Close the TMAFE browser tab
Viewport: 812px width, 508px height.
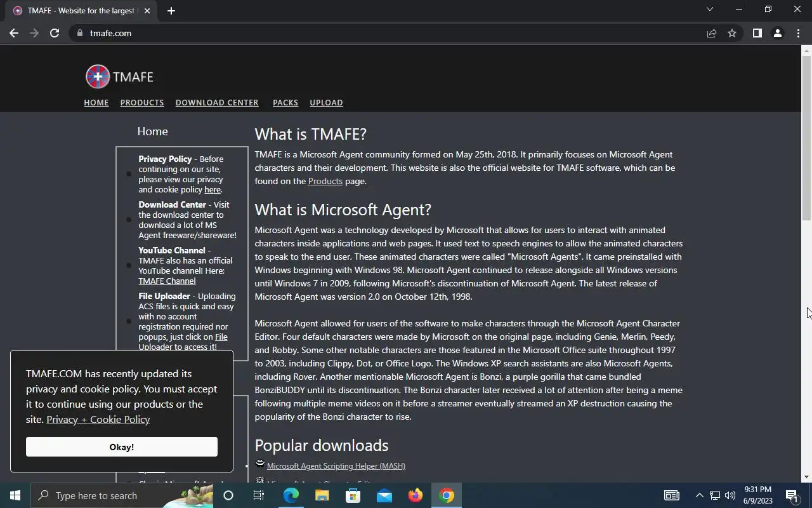pos(147,11)
